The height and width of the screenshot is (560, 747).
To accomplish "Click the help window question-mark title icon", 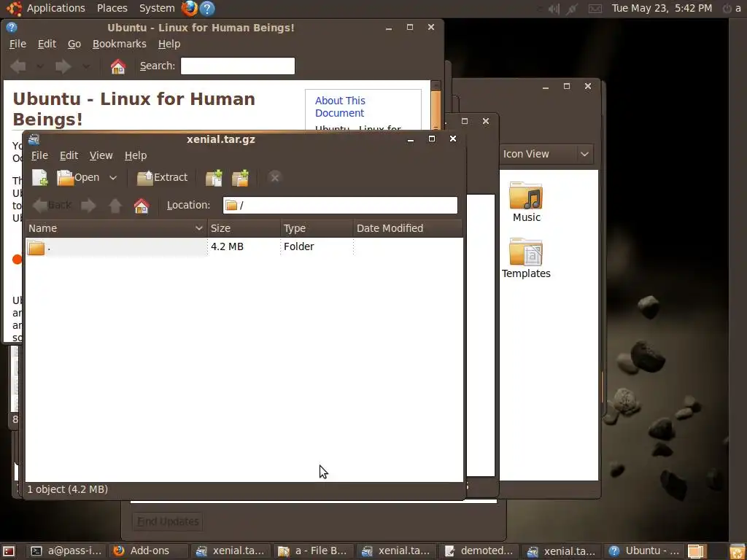I will tap(12, 27).
